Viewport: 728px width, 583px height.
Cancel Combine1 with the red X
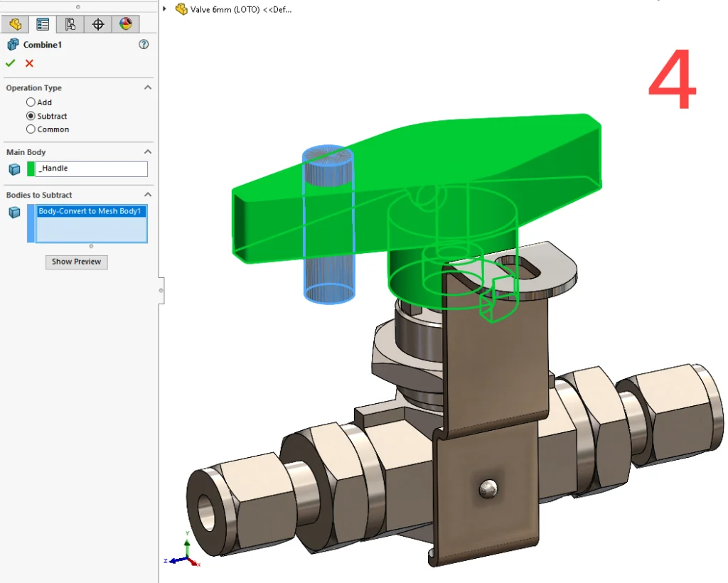click(29, 63)
